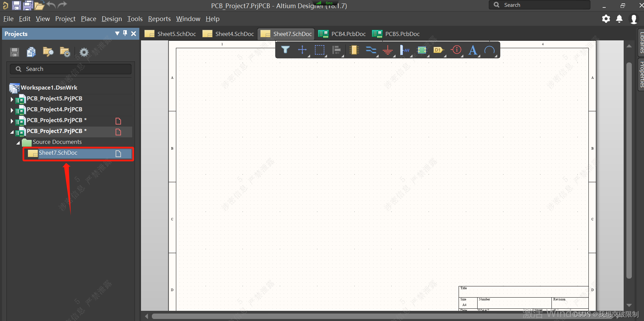Switch to PCB5.PcbDoc tab
The image size is (644, 321).
pyautogui.click(x=396, y=34)
